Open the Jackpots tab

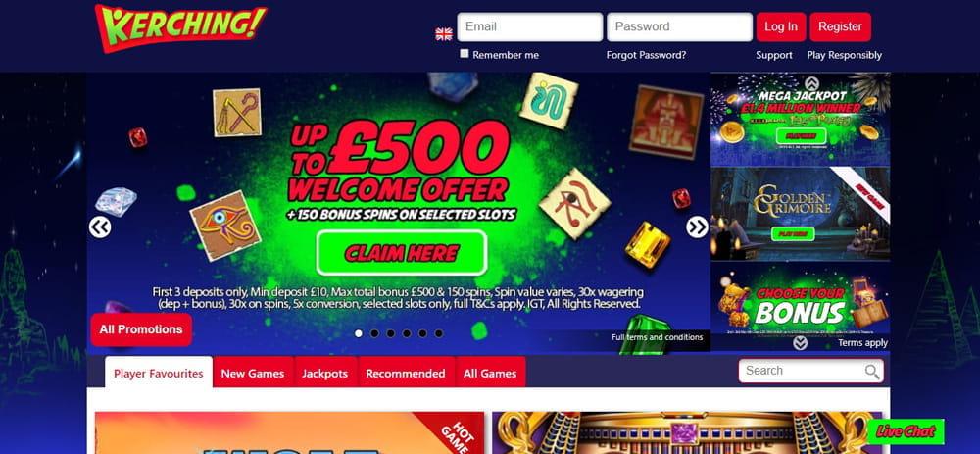click(325, 373)
